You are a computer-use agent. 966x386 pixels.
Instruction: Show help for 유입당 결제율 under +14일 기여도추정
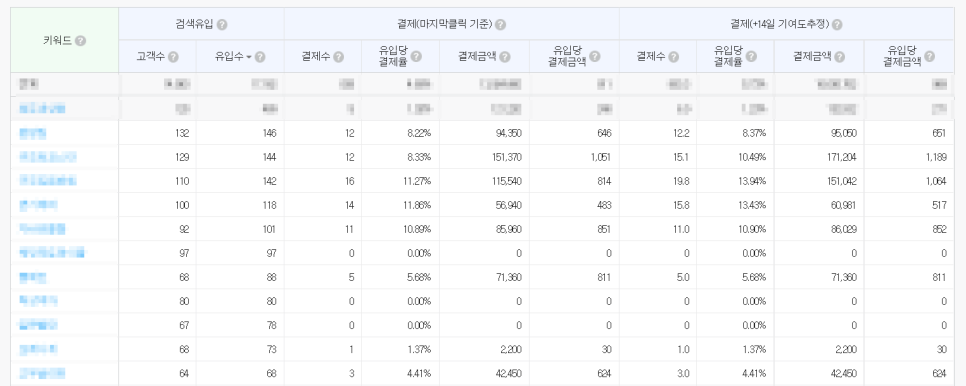pos(751,56)
